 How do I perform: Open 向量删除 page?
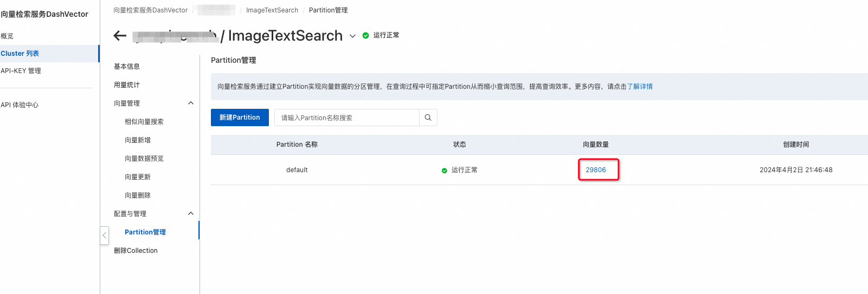pyautogui.click(x=138, y=195)
